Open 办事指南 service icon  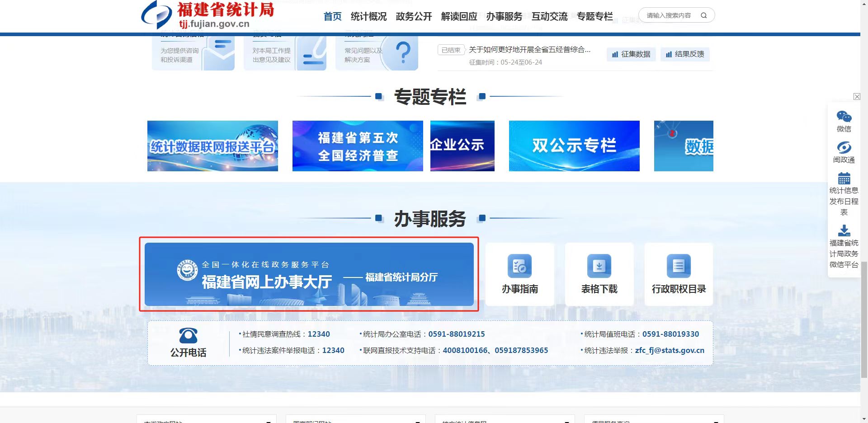(x=519, y=266)
